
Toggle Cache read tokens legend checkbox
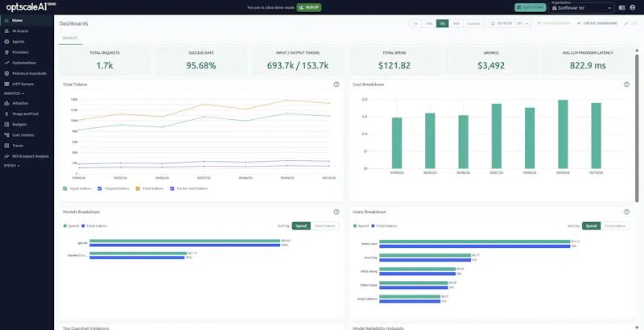point(172,188)
